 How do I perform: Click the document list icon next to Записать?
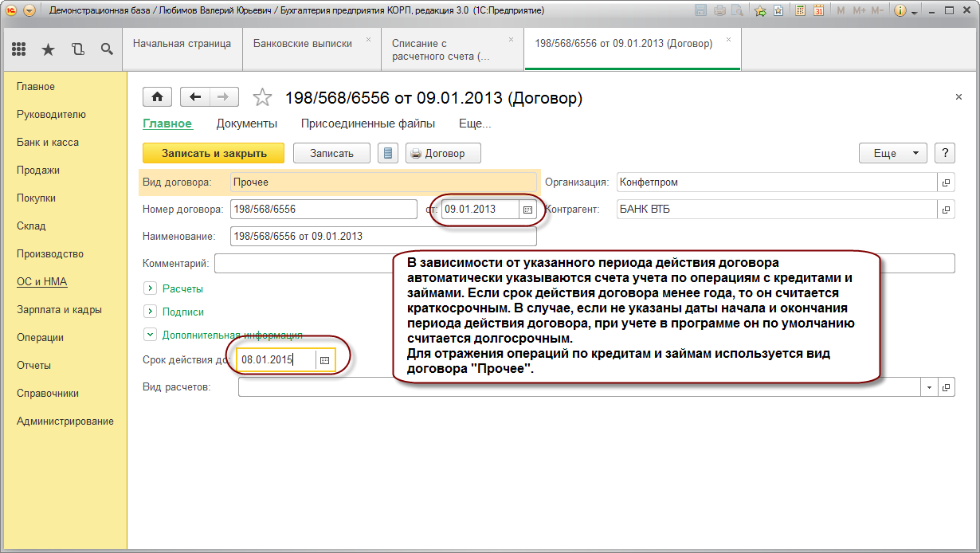coord(388,153)
